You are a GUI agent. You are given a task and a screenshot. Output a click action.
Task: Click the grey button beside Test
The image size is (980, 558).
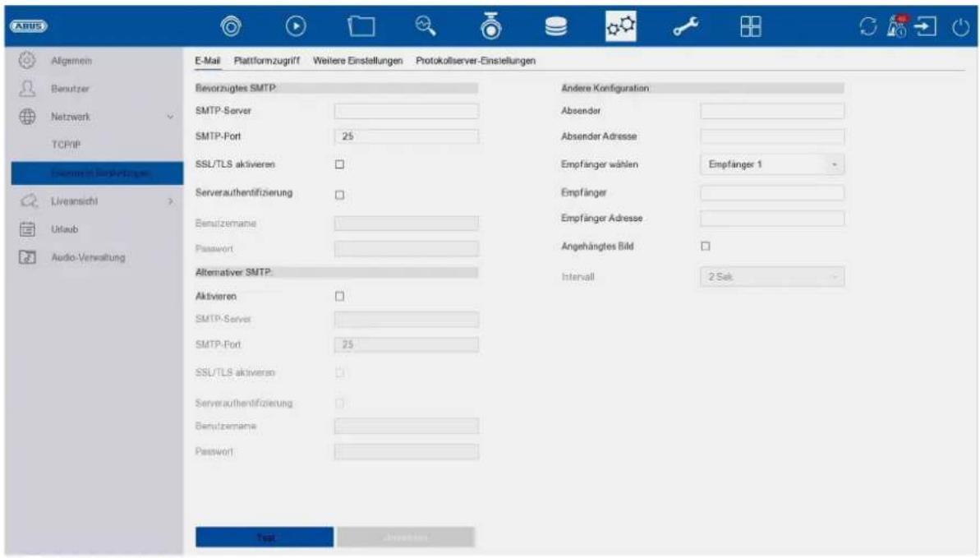pos(406,537)
